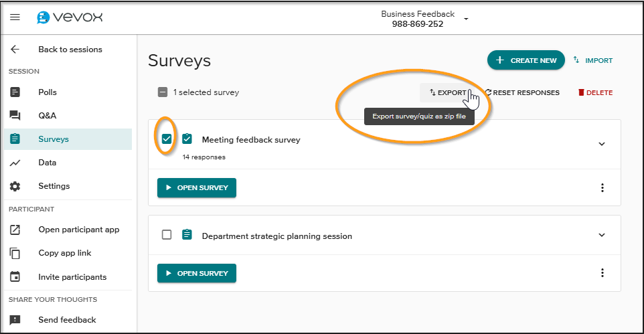644x334 pixels.
Task: Select Invite participants text
Action: tap(72, 277)
